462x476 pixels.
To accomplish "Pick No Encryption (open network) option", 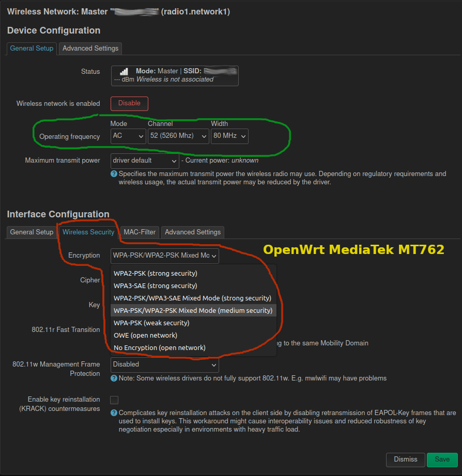I will point(159,348).
